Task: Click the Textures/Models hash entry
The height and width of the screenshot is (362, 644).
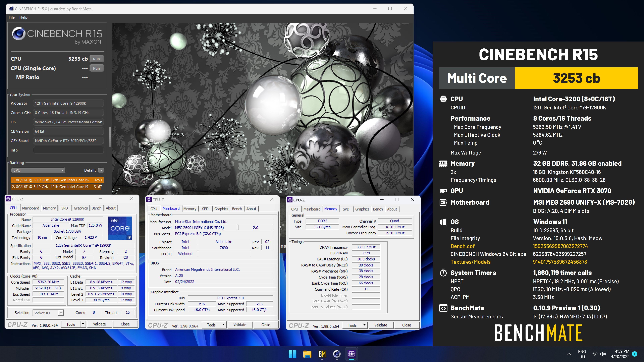Action: (560, 262)
